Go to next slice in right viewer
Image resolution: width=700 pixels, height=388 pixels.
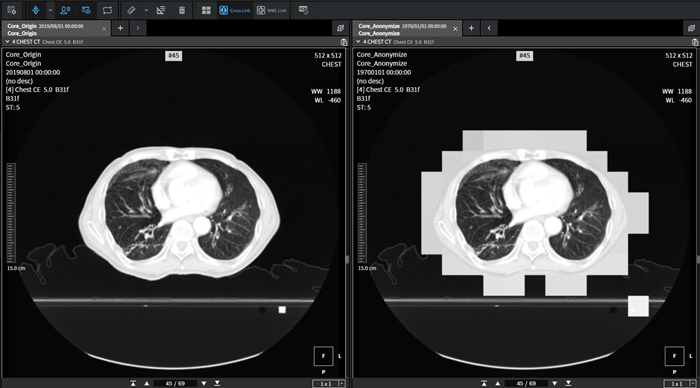(x=554, y=383)
